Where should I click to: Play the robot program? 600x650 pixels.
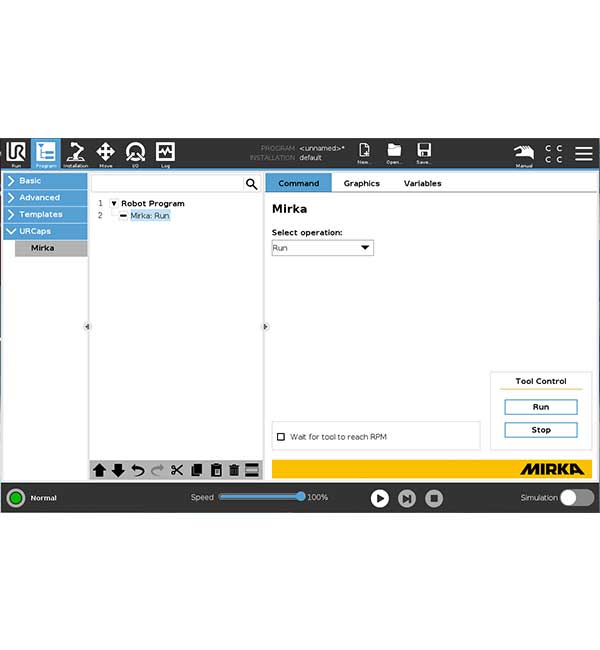[379, 498]
